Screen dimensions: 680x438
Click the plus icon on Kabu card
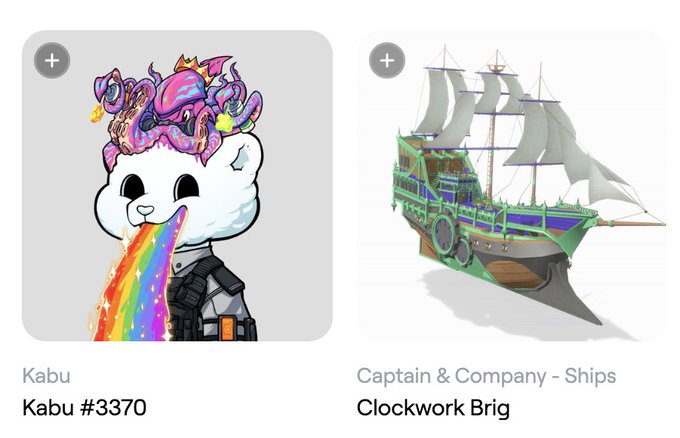(x=52, y=60)
